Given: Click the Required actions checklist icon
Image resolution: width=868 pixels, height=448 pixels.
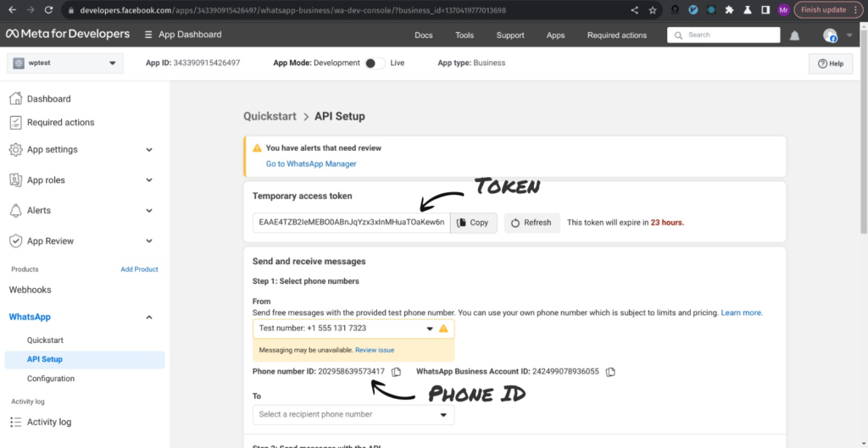Looking at the screenshot, I should coord(16,122).
